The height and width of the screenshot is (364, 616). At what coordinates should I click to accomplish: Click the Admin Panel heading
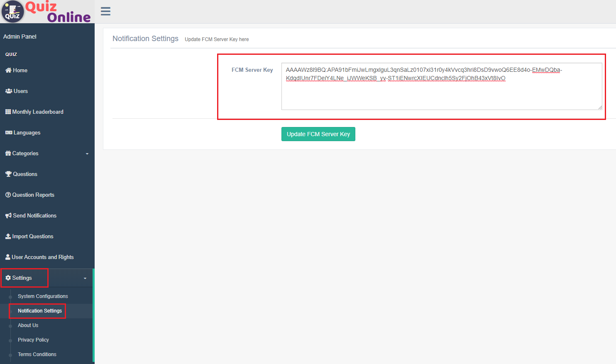coord(20,37)
